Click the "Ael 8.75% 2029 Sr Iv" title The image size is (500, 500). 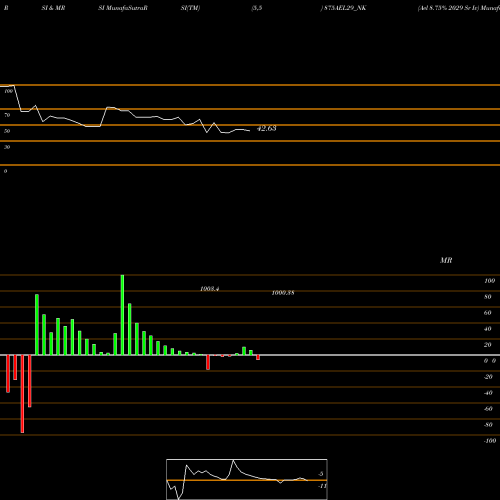click(448, 8)
